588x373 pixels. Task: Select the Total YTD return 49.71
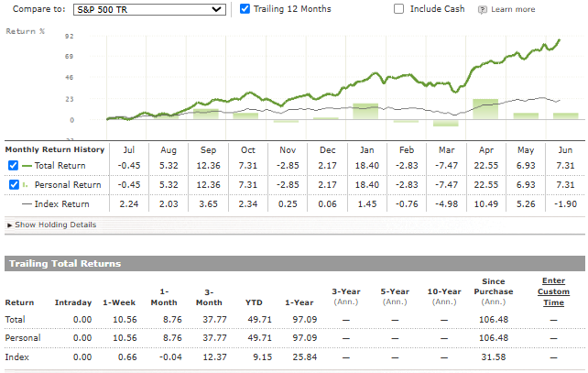pos(259,320)
